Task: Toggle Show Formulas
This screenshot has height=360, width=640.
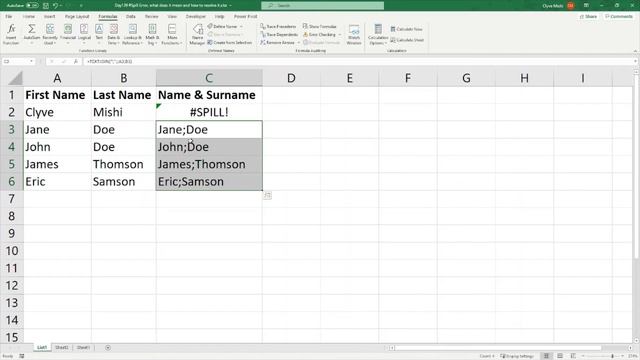Action: [x=320, y=27]
